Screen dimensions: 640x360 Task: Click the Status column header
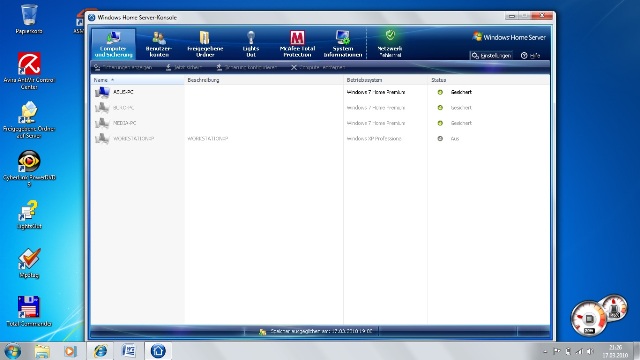pyautogui.click(x=489, y=80)
